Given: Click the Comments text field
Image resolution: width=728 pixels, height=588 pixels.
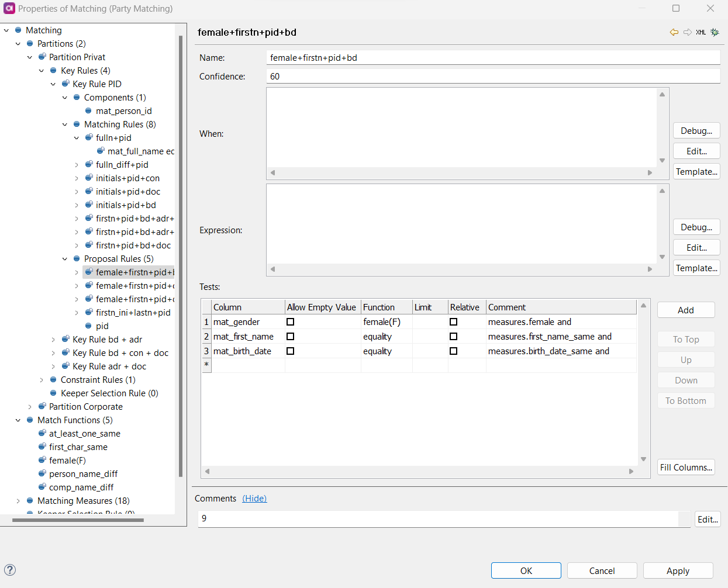Looking at the screenshot, I should [x=438, y=518].
